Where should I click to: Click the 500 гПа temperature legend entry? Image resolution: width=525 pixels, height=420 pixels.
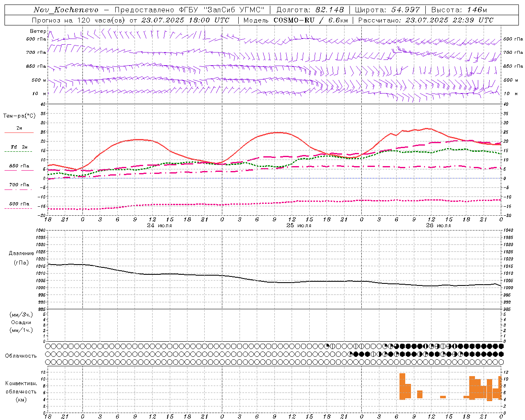[19, 204]
